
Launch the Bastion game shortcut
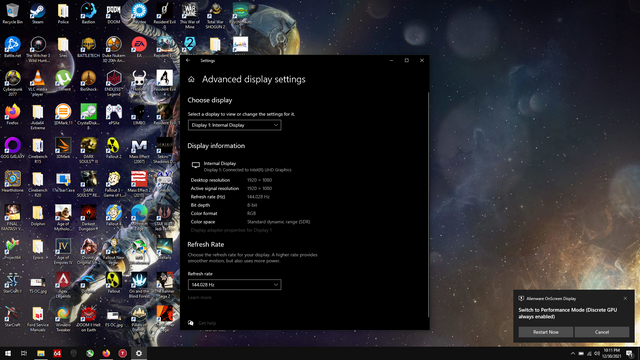click(x=88, y=13)
